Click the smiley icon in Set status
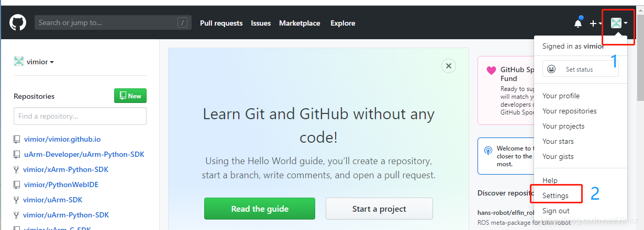644x230 pixels. (551, 69)
